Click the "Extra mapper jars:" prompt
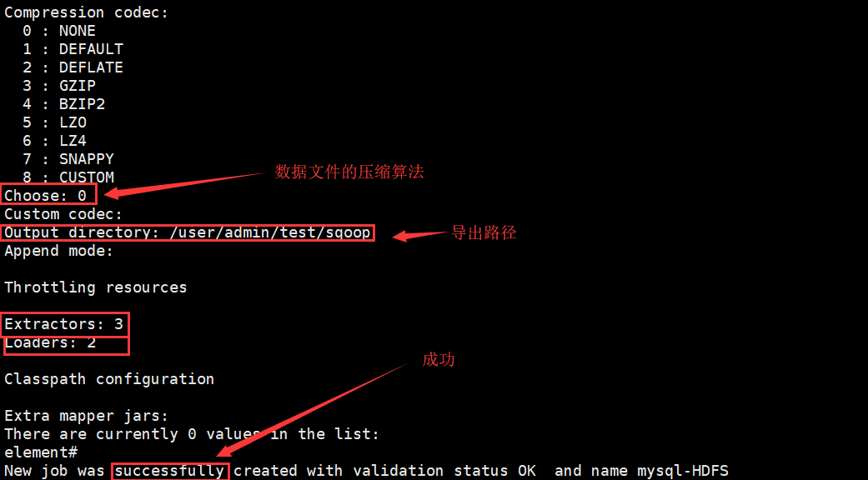 click(86, 415)
